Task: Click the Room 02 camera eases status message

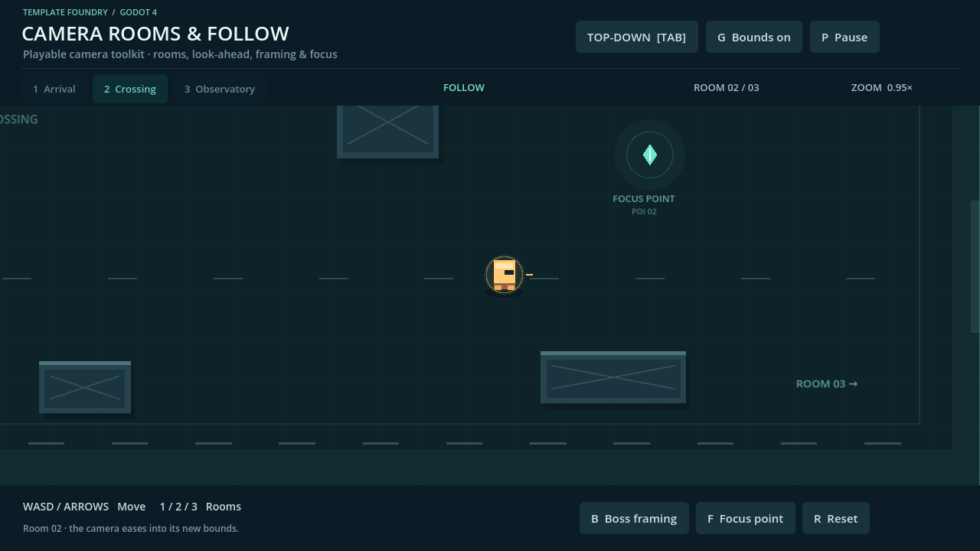Action: [x=131, y=529]
